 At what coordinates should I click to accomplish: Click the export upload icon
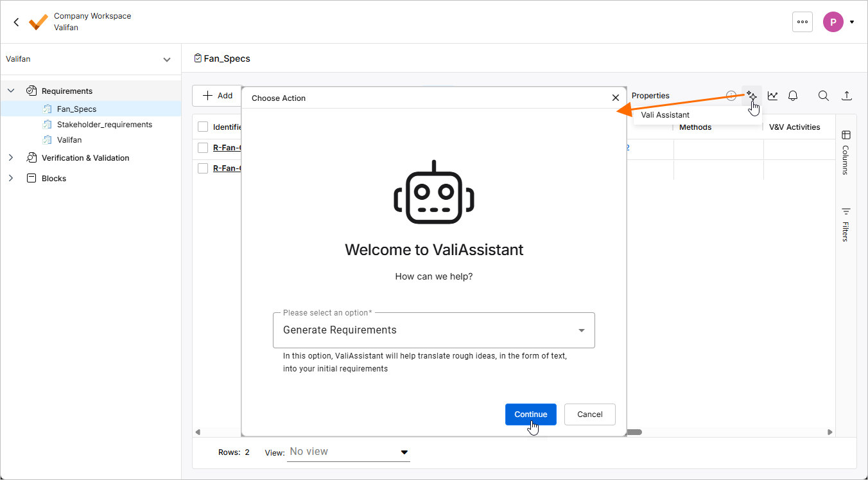pos(847,96)
